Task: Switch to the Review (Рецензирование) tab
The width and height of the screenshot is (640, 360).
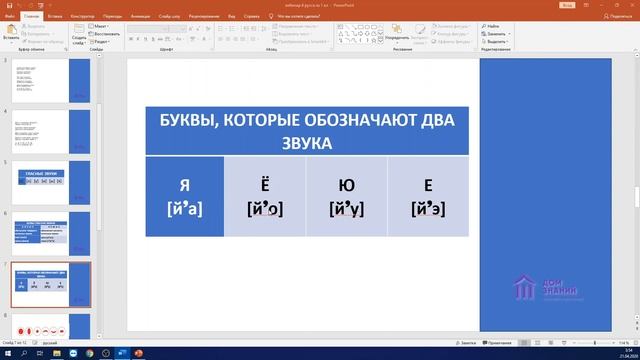Action: 204,16
